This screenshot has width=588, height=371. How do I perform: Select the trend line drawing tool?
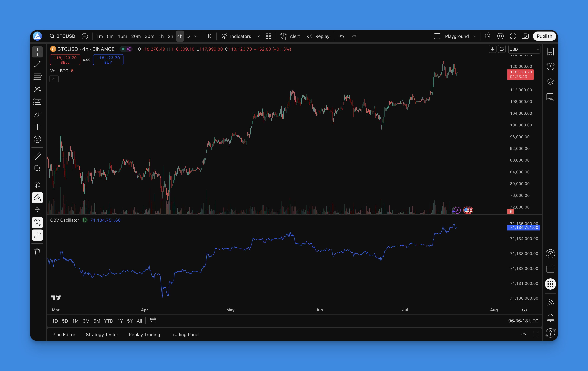[37, 65]
